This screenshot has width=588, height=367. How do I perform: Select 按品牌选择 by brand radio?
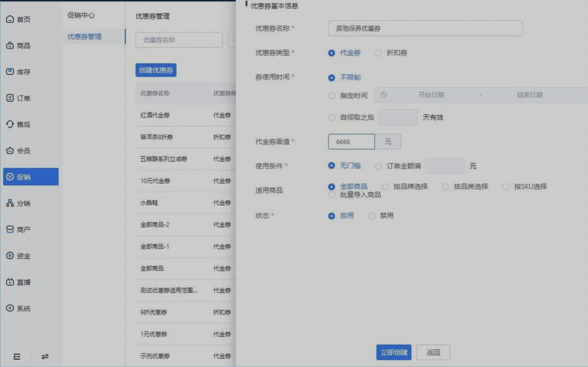coord(385,187)
